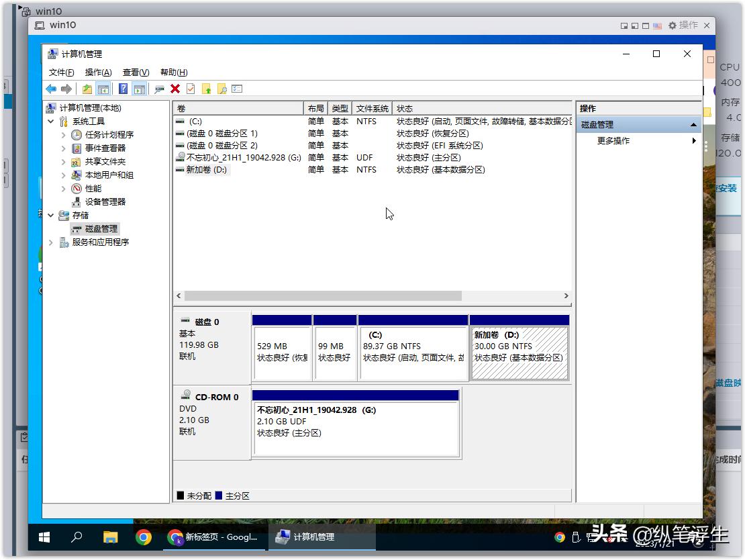Expand the 共享文件夹 tree node
Screen dimensions: 745x560
[63, 161]
